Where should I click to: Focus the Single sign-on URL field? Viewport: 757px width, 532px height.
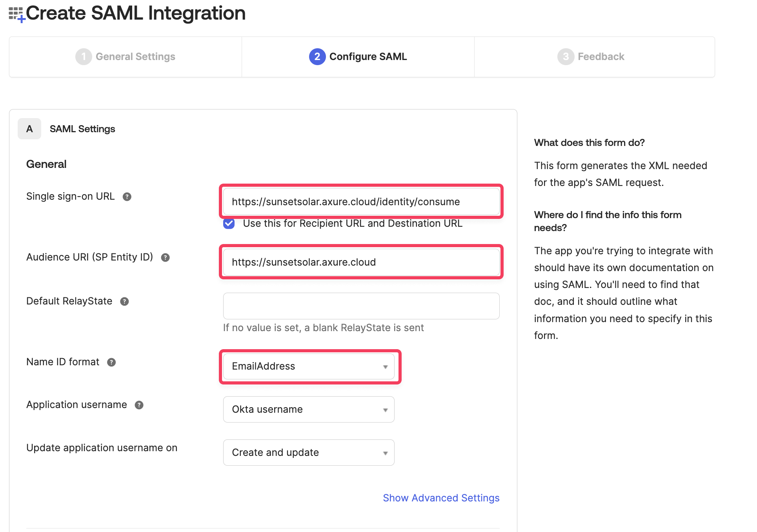(x=361, y=202)
